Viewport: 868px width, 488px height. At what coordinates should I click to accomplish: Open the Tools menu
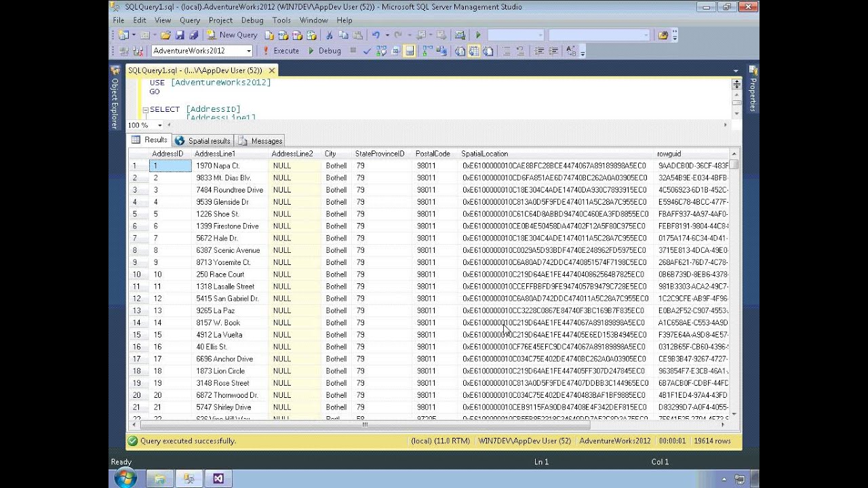pos(281,20)
